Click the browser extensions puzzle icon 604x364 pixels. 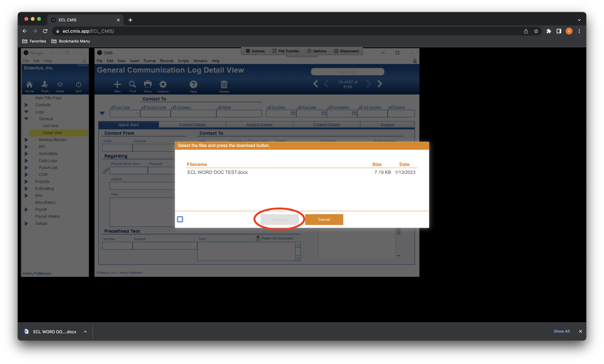(549, 31)
